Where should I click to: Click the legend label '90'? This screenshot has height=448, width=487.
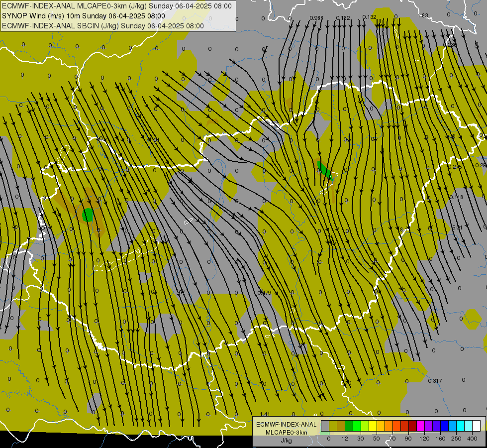408,439
